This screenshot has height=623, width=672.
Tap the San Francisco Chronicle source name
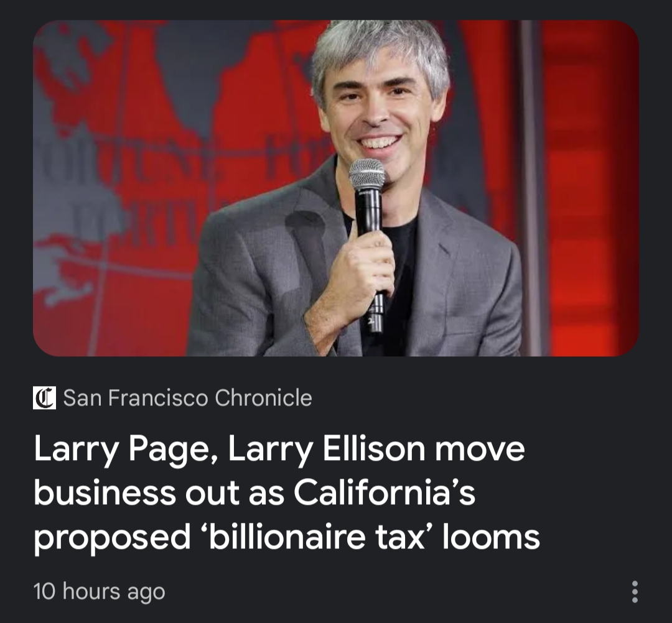tap(188, 398)
